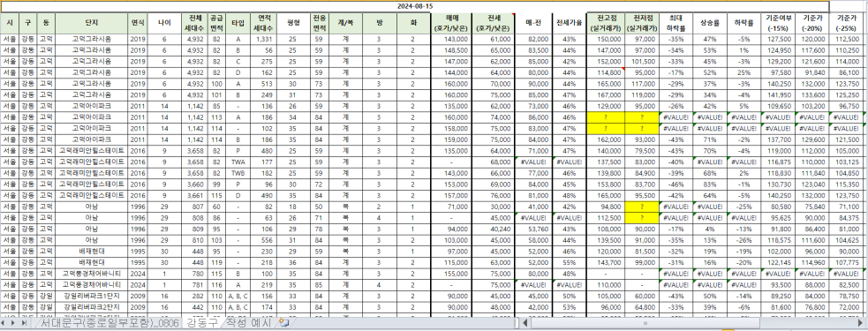Select the 나이 header cell

pos(165,23)
